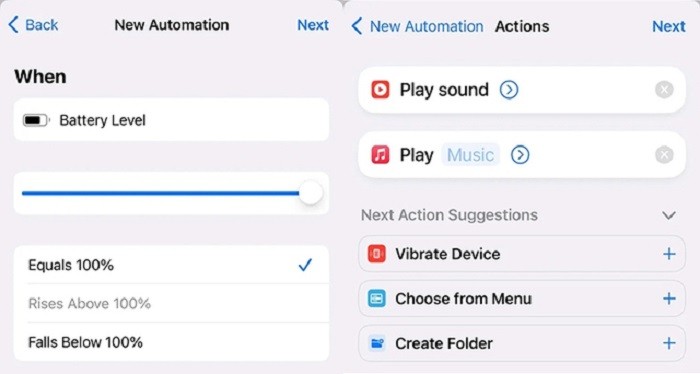The image size is (700, 374).
Task: Click the Choose from Menu suggestion label
Action: point(463,299)
